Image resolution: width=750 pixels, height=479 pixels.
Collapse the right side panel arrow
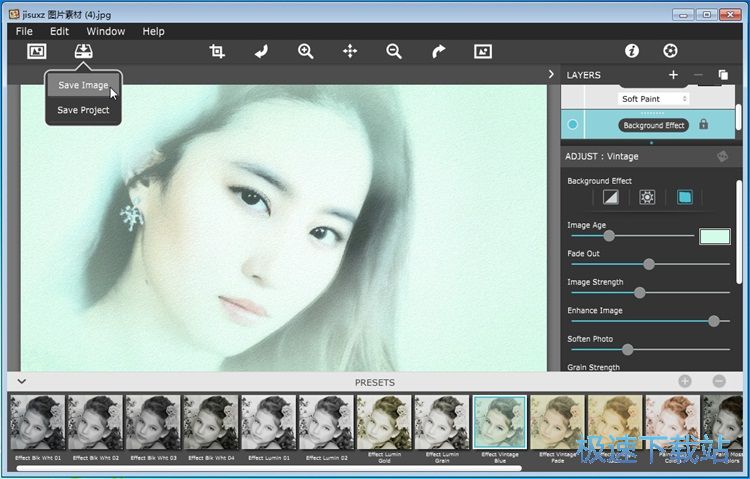pos(551,75)
